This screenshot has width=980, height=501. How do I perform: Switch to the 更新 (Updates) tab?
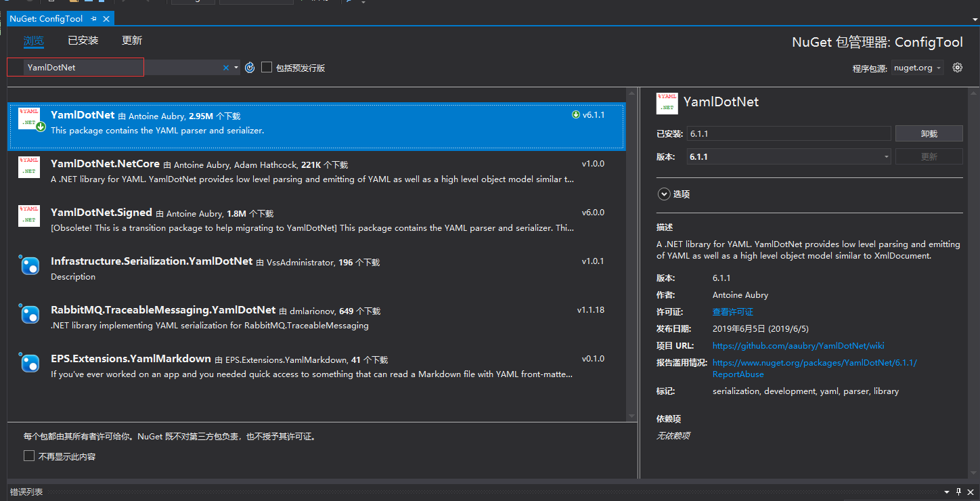click(132, 41)
